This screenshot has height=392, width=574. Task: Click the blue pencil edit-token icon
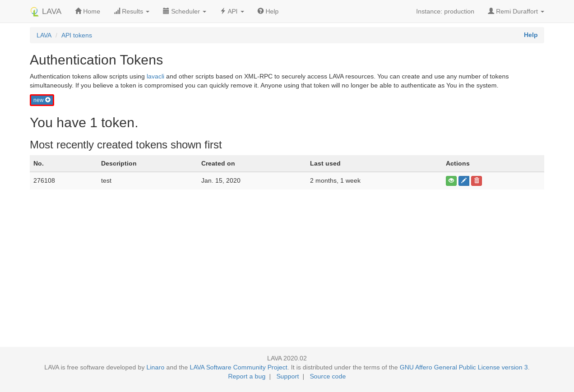tap(463, 181)
